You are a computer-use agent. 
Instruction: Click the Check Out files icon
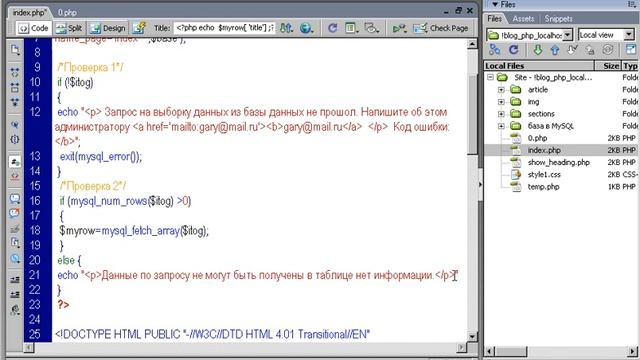(572, 50)
